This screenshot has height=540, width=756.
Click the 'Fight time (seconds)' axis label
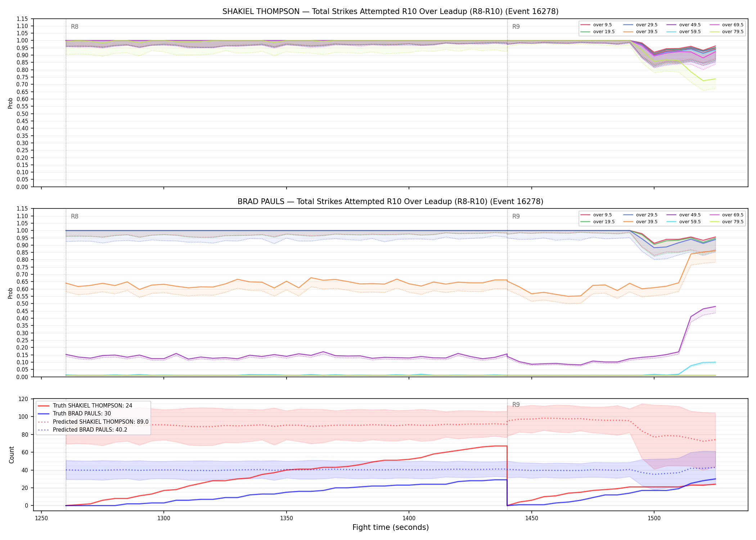pyautogui.click(x=391, y=527)
